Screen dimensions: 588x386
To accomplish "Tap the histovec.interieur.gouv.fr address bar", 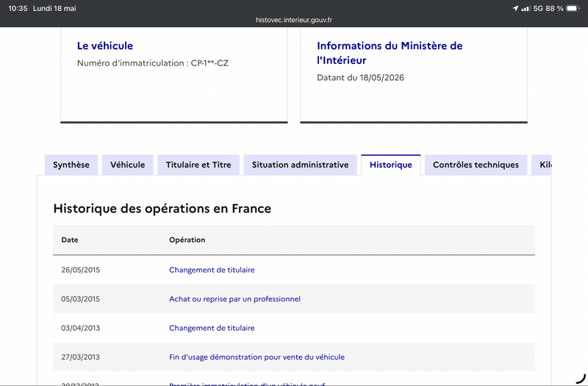I will 294,20.
